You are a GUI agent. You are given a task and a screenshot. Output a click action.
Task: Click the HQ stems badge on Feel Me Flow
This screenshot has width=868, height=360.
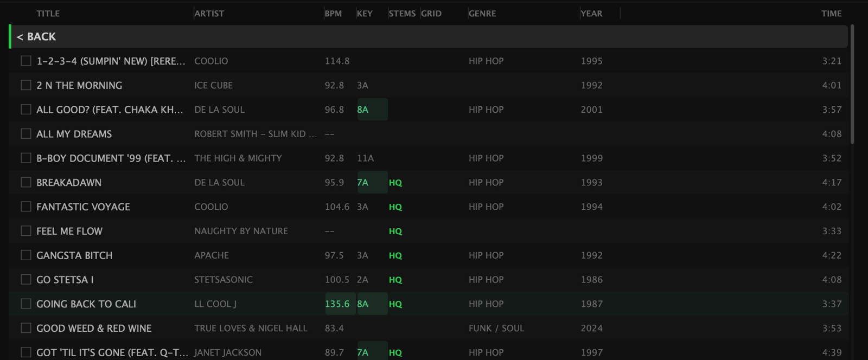395,232
